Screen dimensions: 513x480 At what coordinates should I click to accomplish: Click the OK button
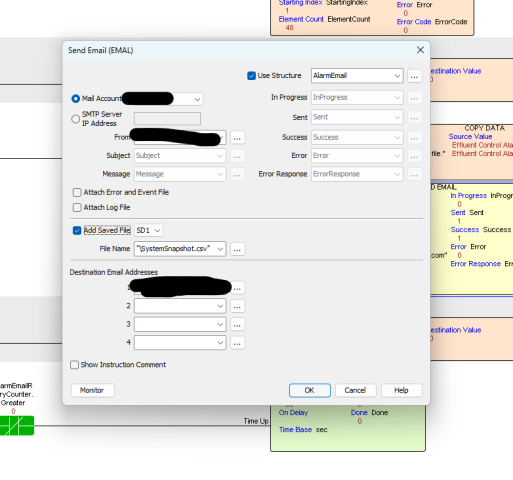(x=310, y=390)
